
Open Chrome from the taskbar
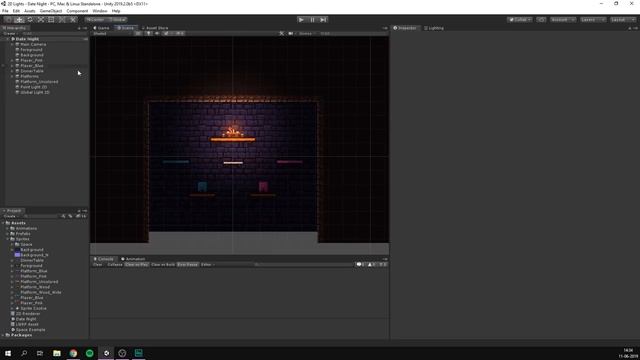[x=73, y=353]
